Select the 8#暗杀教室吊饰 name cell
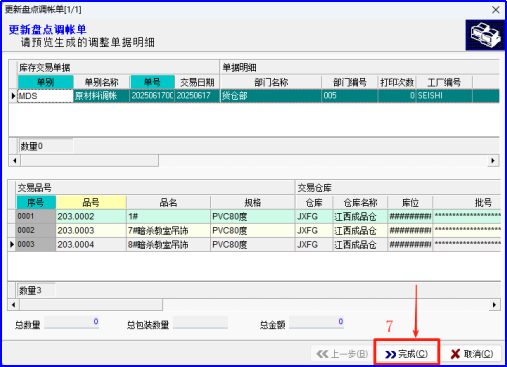Image resolution: width=507 pixels, height=367 pixels. pyautogui.click(x=168, y=244)
